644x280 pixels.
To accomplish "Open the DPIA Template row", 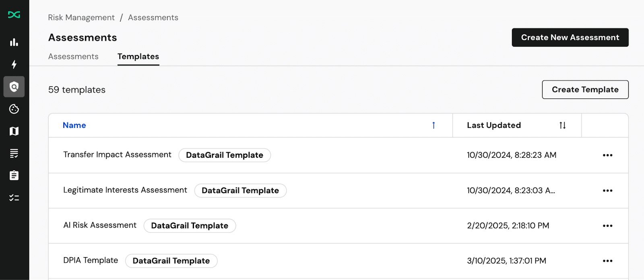I will 91,261.
